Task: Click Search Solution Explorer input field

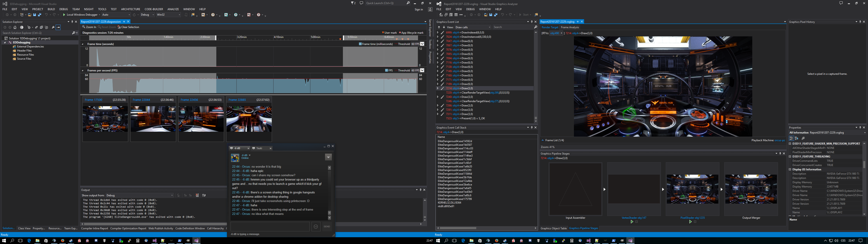Action: click(36, 33)
